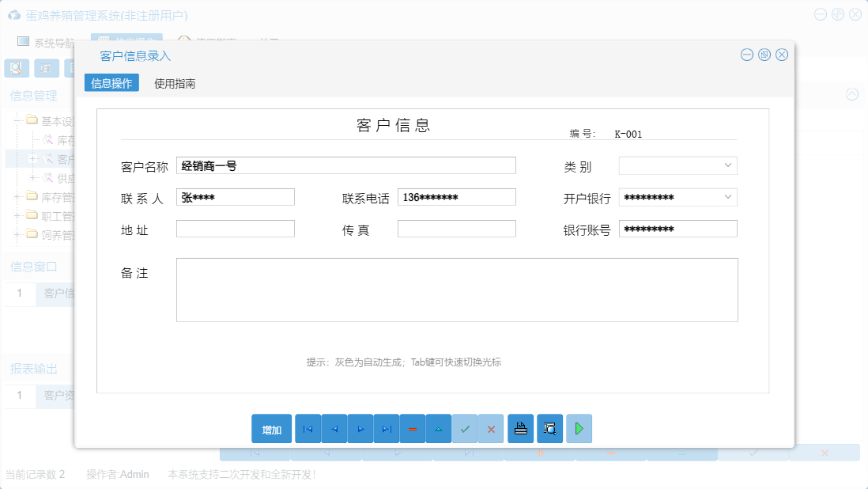The height and width of the screenshot is (489, 868).
Task: Open the 开户银行 bank dropdown
Action: pyautogui.click(x=729, y=197)
